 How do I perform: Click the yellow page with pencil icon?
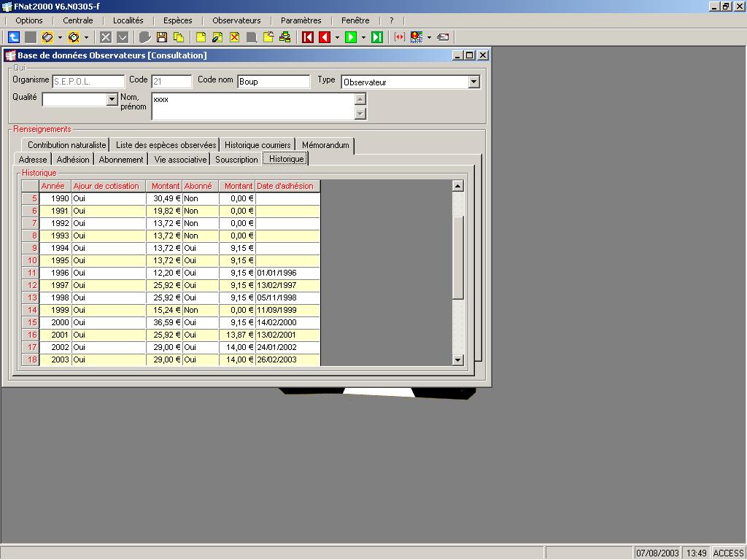click(217, 37)
